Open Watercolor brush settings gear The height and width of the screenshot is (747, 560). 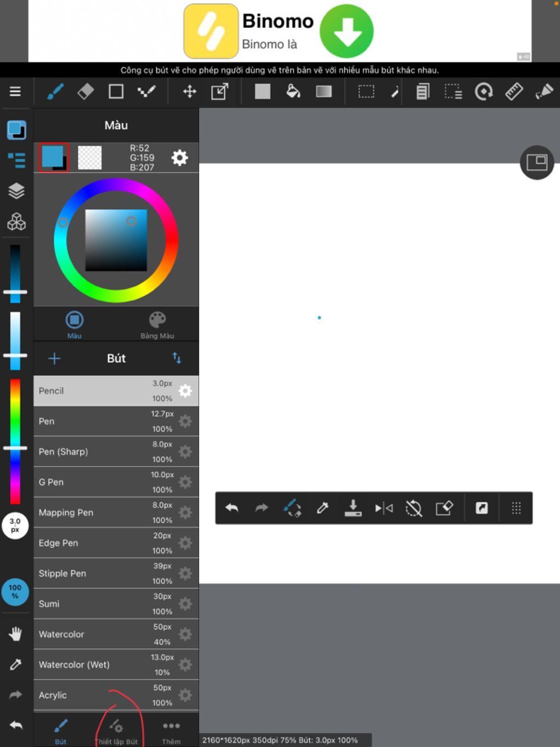(185, 634)
